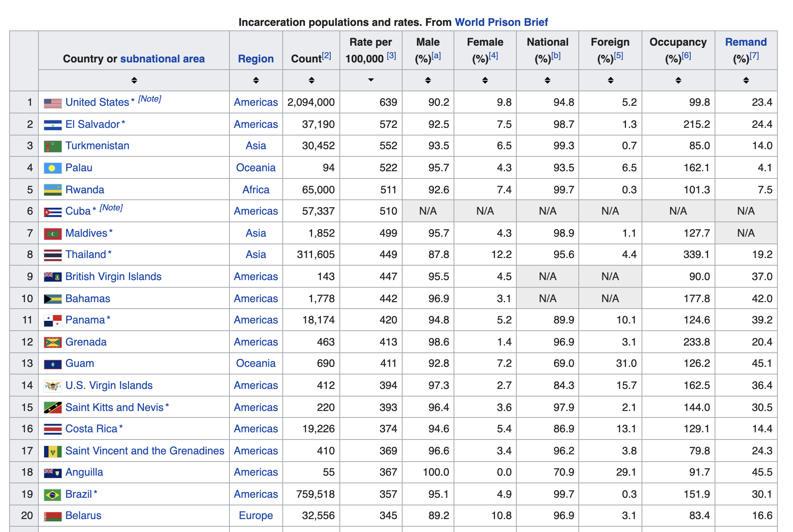Click the Costa Rica flag icon

point(53,429)
